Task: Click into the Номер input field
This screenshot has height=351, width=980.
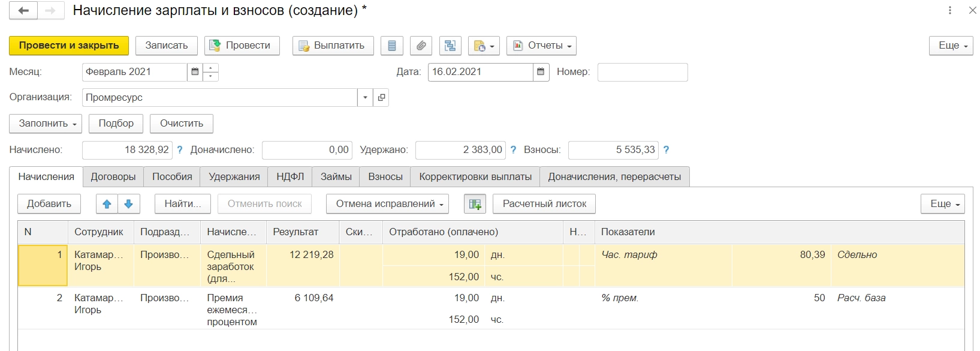Action: [642, 72]
